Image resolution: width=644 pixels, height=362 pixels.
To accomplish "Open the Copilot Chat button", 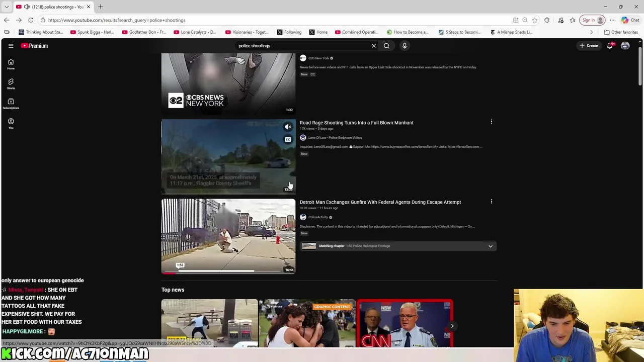I will point(630,20).
